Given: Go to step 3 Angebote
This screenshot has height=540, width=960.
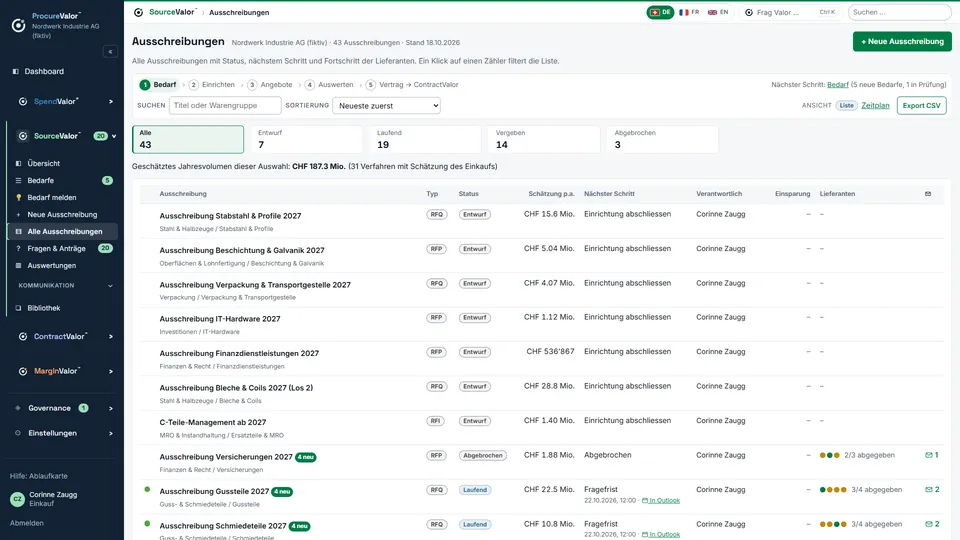Looking at the screenshot, I should pyautogui.click(x=270, y=84).
